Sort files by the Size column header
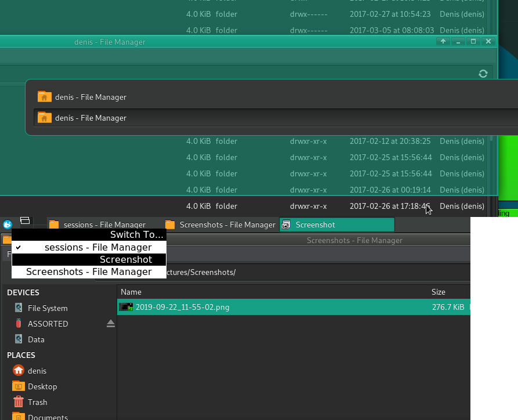 tap(439, 292)
